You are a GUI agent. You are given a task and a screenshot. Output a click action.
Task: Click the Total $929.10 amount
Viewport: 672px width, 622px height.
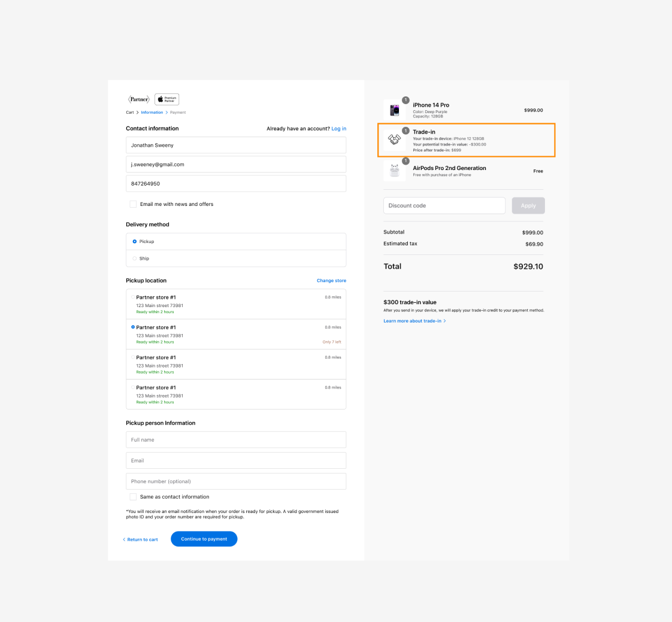(528, 266)
